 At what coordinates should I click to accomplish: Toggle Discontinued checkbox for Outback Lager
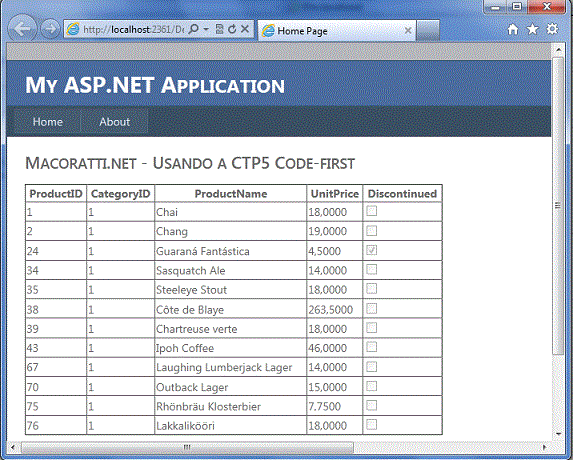pyautogui.click(x=372, y=386)
